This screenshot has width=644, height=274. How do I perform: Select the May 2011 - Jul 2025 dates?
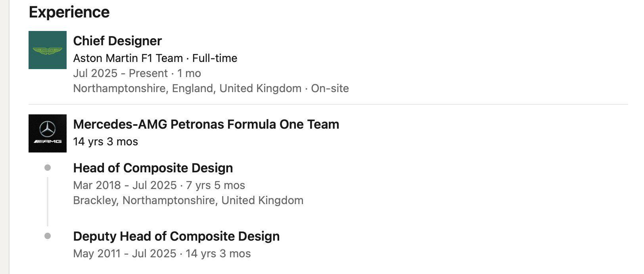click(162, 254)
